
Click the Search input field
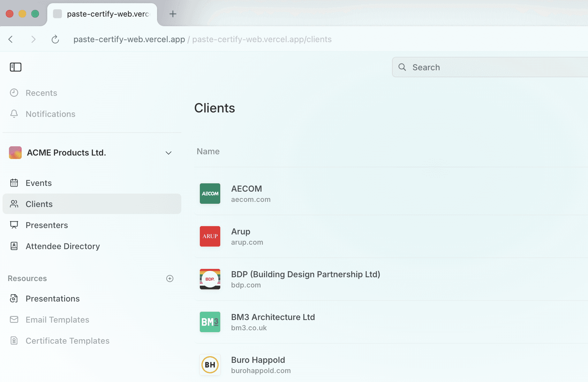click(490, 67)
